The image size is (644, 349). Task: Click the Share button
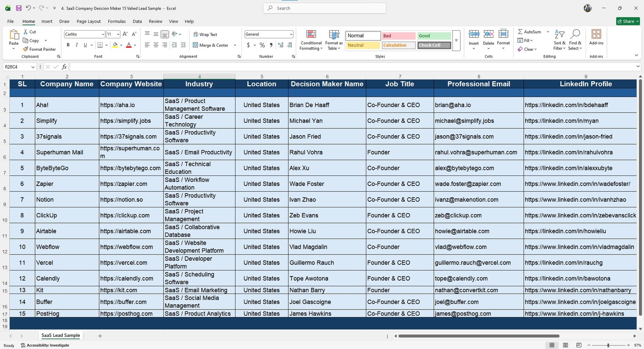pyautogui.click(x=628, y=21)
